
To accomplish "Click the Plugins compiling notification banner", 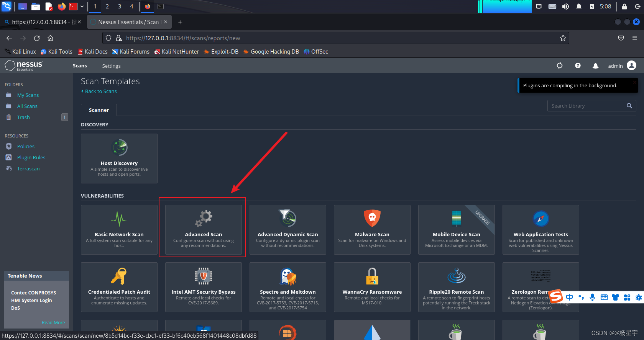I will coord(578,85).
